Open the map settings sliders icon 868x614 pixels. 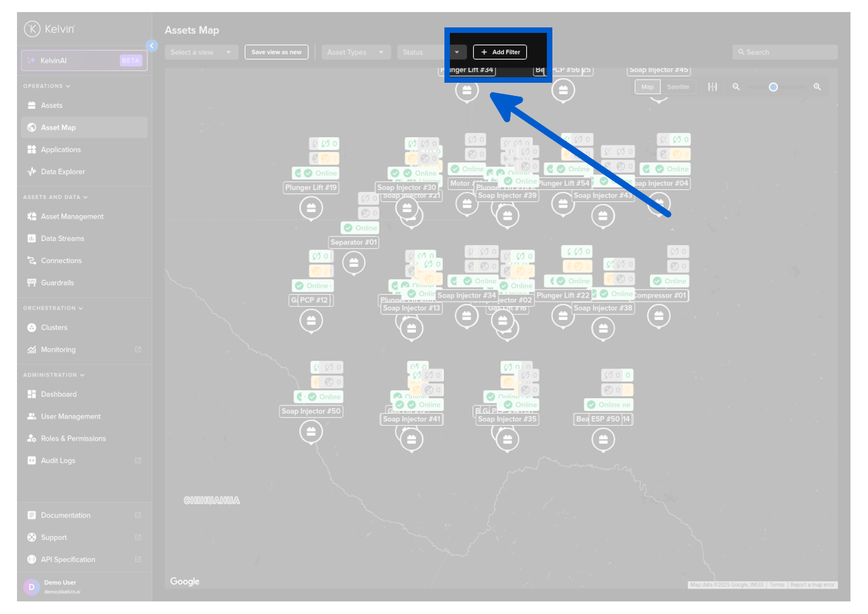tap(712, 87)
